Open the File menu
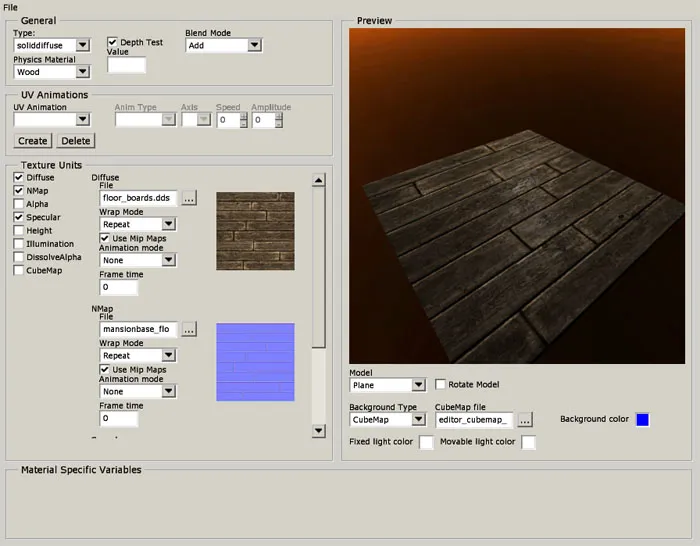Viewport: 700px width, 546px height. coord(10,7)
